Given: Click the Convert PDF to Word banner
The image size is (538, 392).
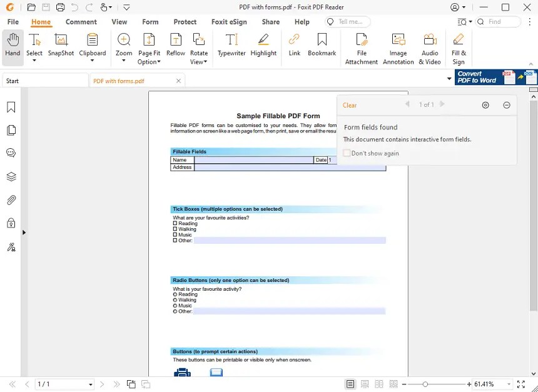Looking at the screenshot, I should coord(488,77).
